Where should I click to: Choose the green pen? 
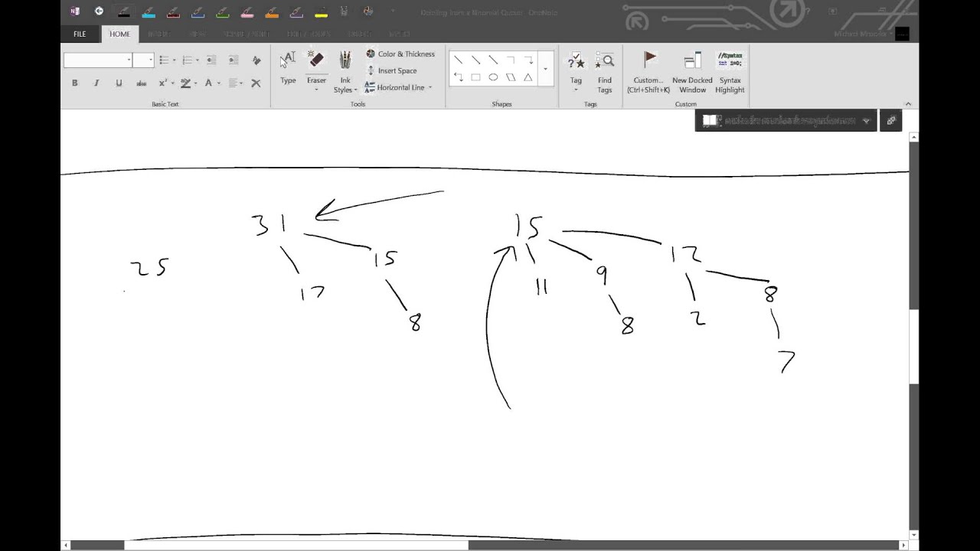[x=222, y=11]
